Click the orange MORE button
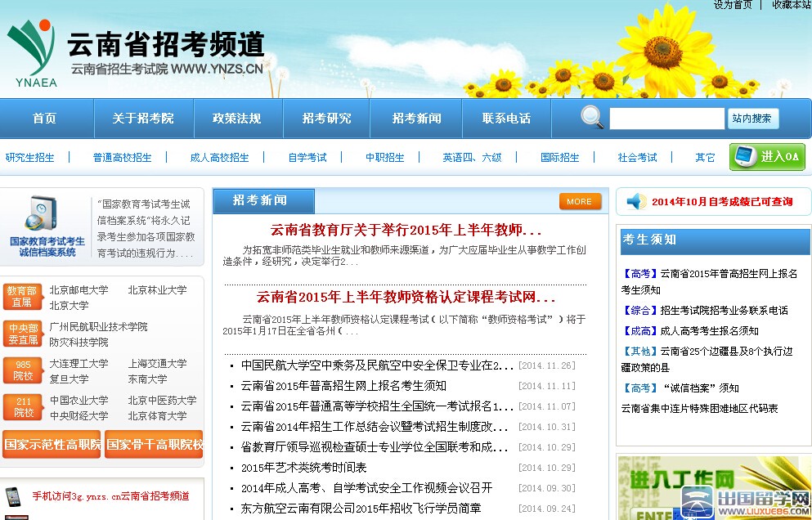 [x=579, y=201]
